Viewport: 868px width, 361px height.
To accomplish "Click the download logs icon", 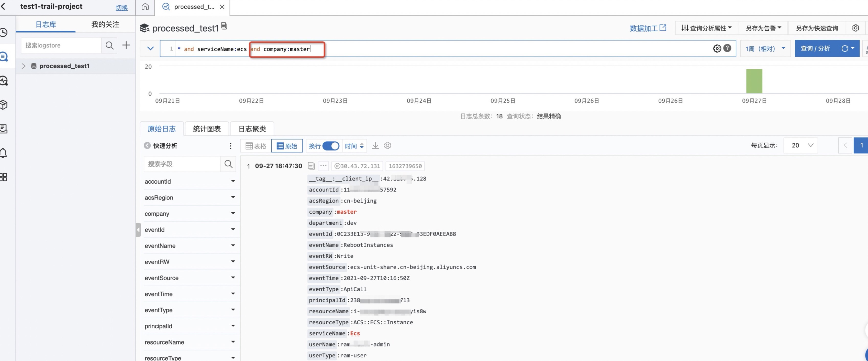I will 375,146.
